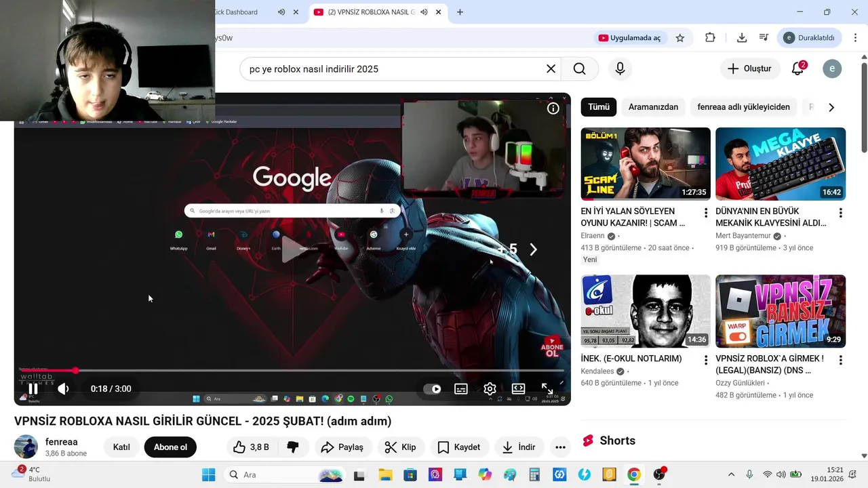The height and width of the screenshot is (488, 868).
Task: Toggle subtitles on the video player
Action: coord(461,389)
